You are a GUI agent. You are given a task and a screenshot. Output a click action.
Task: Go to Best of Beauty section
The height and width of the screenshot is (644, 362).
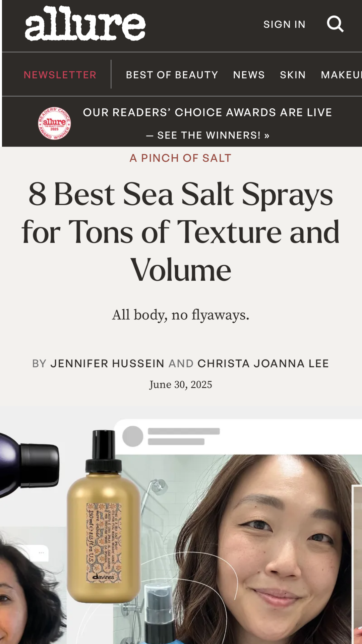point(172,75)
